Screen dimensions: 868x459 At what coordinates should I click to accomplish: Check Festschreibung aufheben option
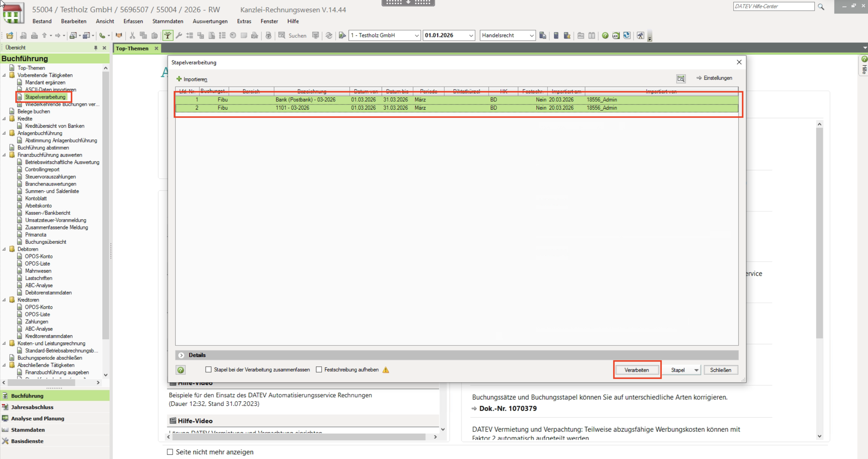(319, 370)
